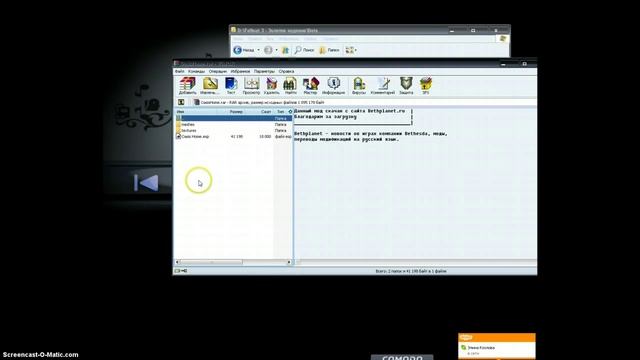Click the Up folder icon in Explorer toolbar
This screenshot has width=640, height=360.
(x=285, y=50)
